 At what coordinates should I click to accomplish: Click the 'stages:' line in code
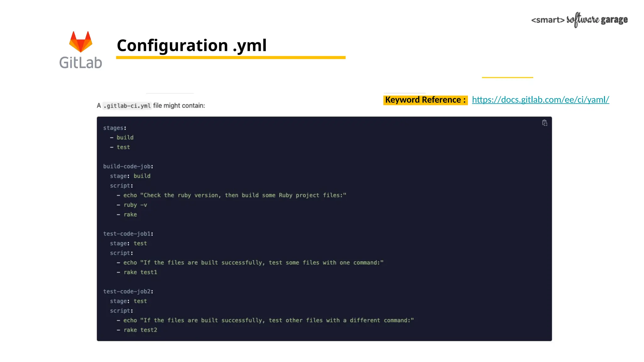point(115,128)
